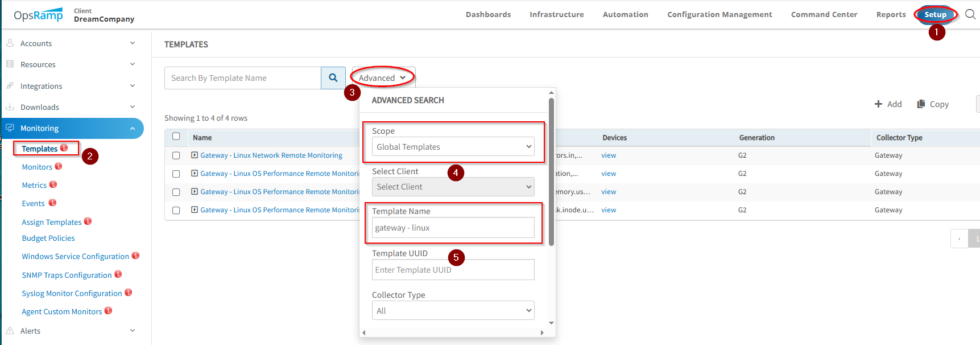Screen dimensions: 980x345
Task: Sort table by Generation column header
Action: coord(756,137)
